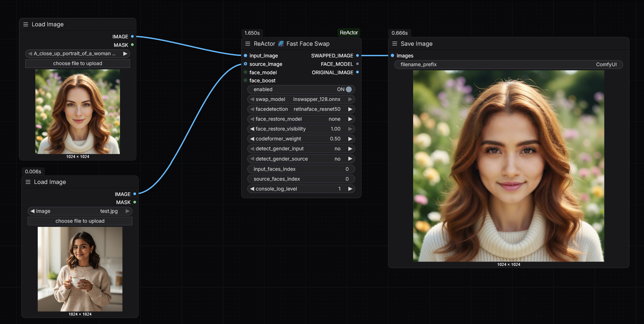Open menu icon of top Load Image node
This screenshot has width=644, height=324.
[x=26, y=25]
